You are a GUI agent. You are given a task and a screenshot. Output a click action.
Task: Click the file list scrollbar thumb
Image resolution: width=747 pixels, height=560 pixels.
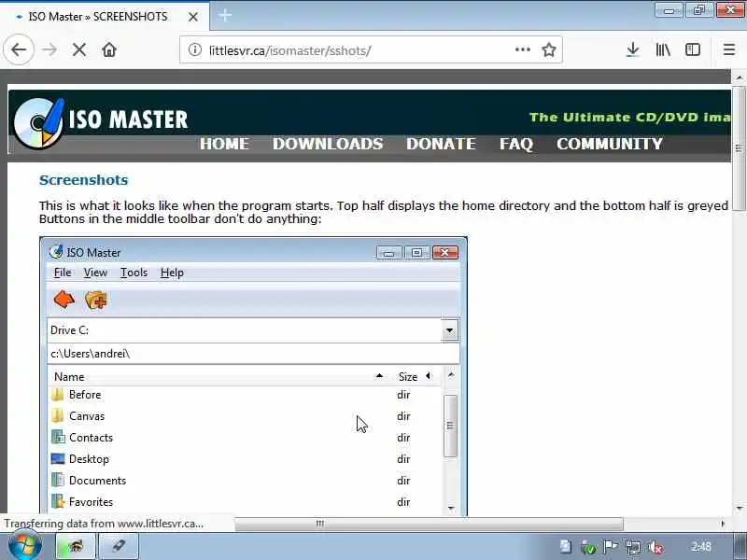tap(450, 426)
